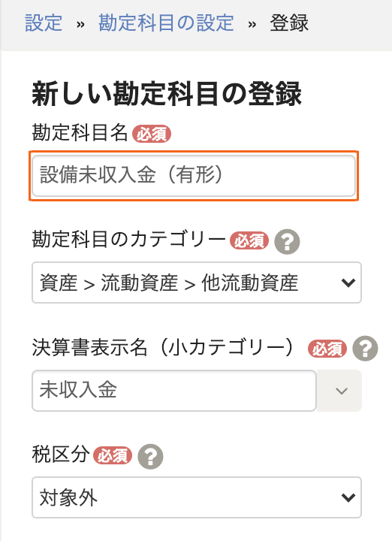Click the 新しい勘定科目の登録 heading
The width and height of the screenshot is (392, 541).
[167, 94]
